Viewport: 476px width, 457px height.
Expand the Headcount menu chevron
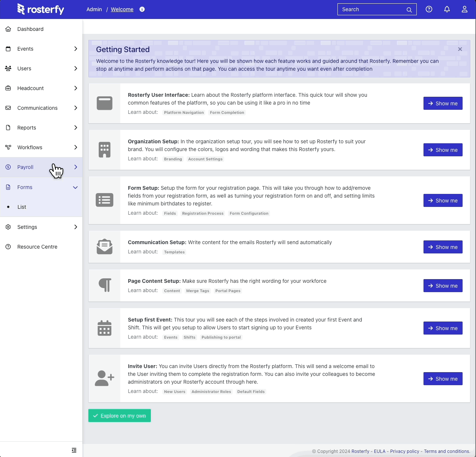[x=76, y=88]
